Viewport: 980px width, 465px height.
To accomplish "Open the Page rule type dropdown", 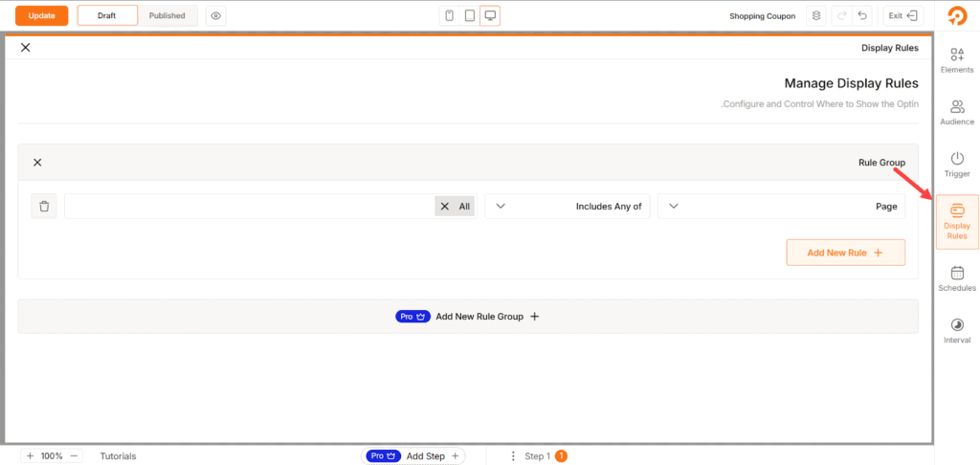I will (x=781, y=207).
